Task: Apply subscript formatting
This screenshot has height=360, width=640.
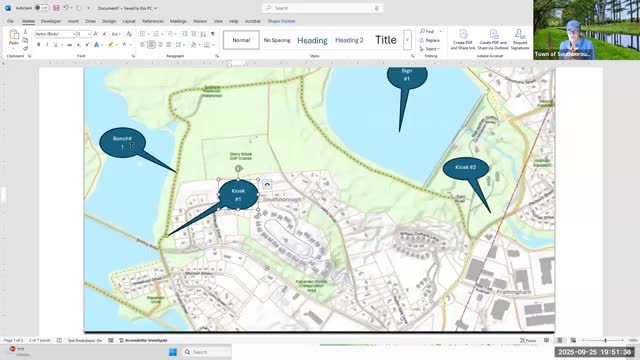Action: click(x=78, y=44)
